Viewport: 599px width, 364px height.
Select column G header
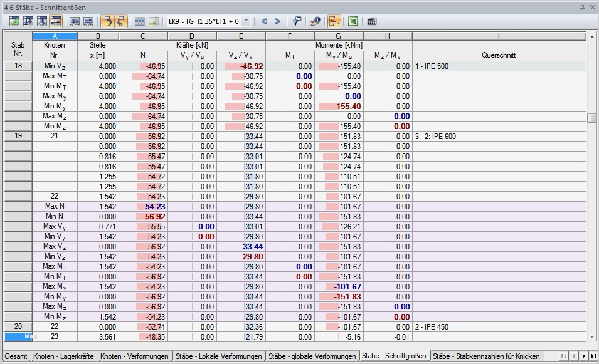tap(339, 36)
